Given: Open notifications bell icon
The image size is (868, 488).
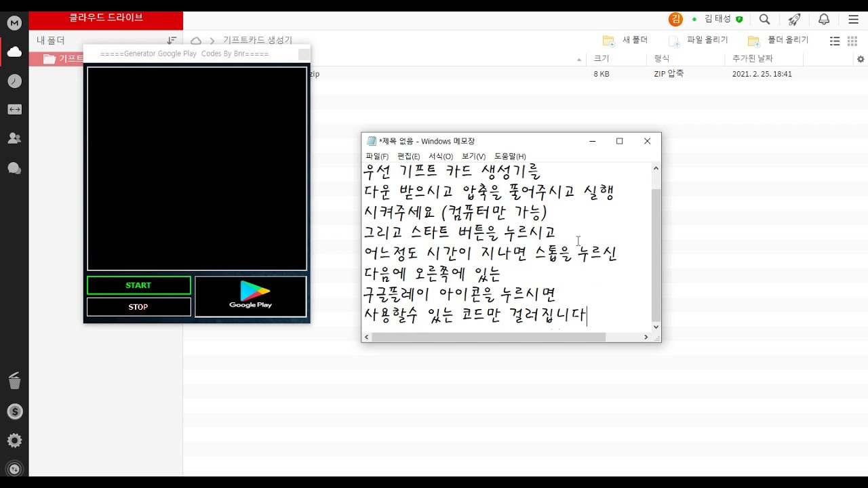Looking at the screenshot, I should [x=824, y=20].
